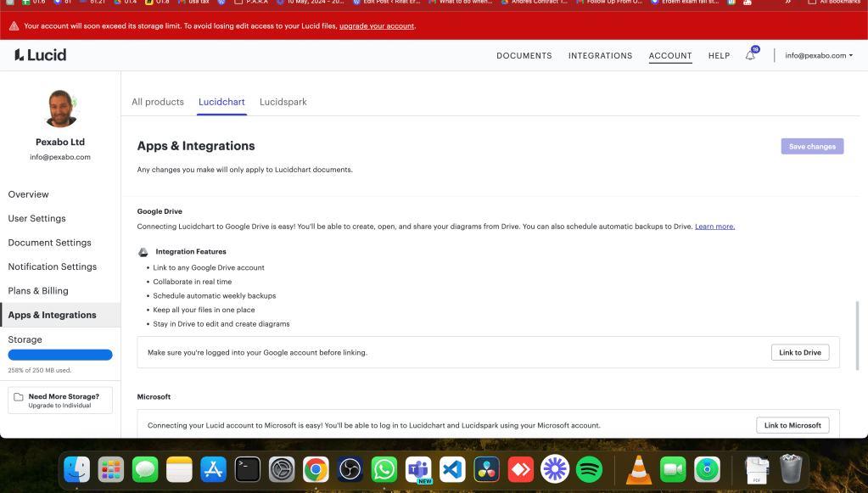Switch to the All products tab
The height and width of the screenshot is (493, 868).
(x=158, y=102)
